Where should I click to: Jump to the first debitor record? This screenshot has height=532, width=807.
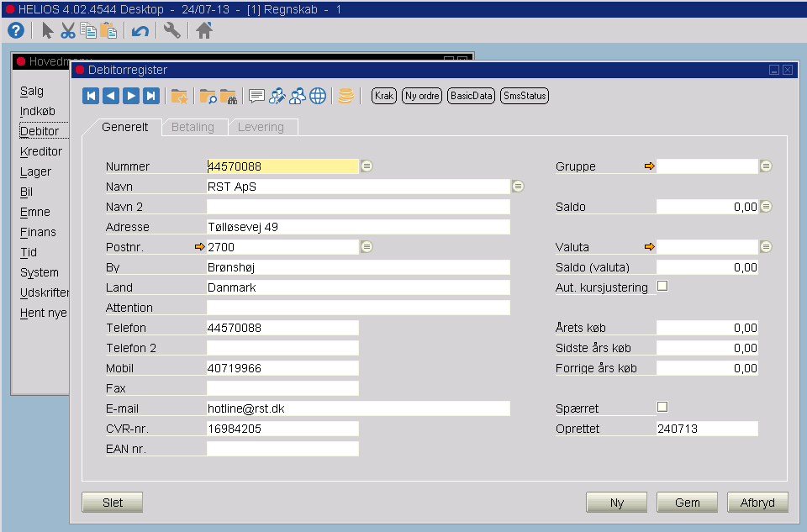91,96
